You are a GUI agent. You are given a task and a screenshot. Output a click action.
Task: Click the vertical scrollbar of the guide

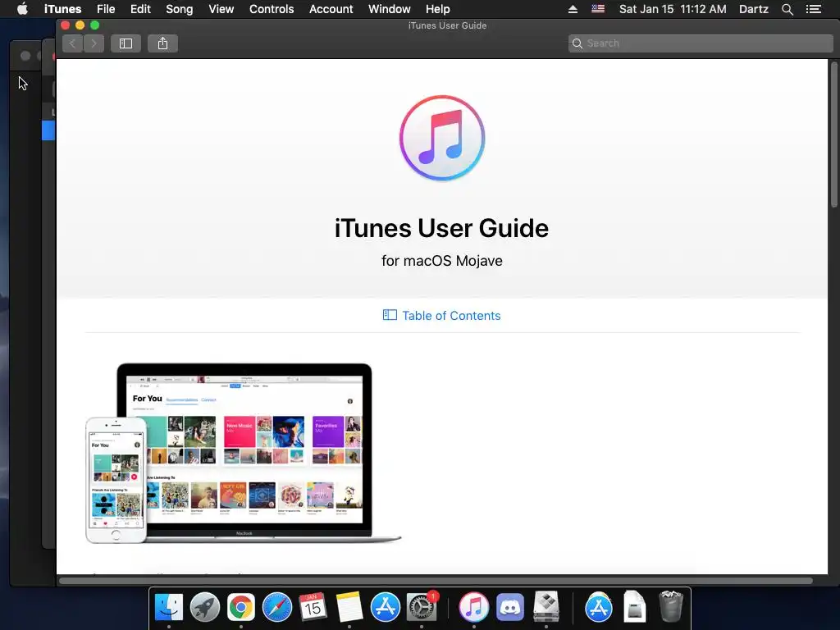834,134
